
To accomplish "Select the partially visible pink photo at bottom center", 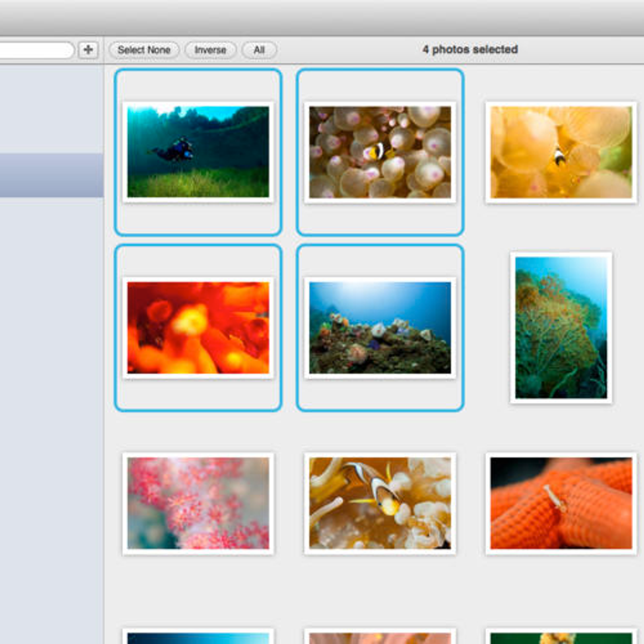I will pos(380,638).
